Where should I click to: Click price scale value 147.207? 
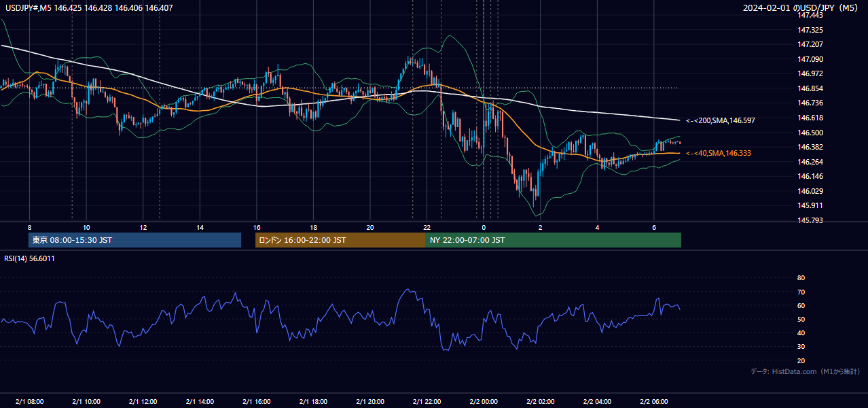tap(810, 45)
